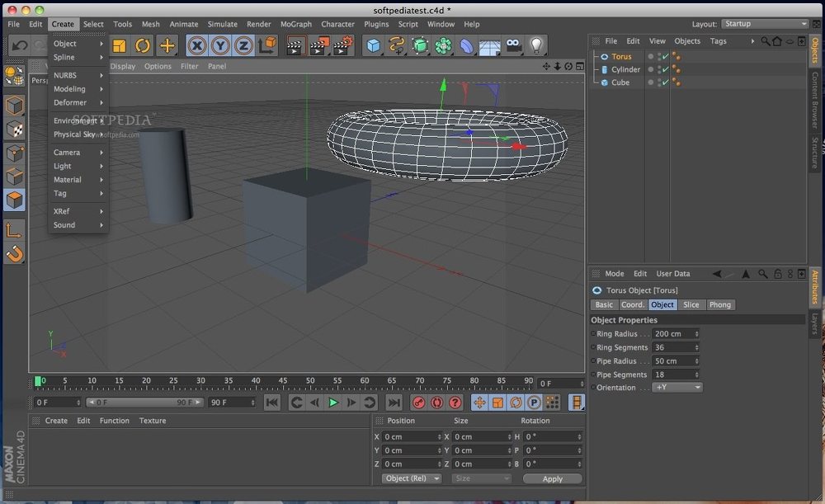The image size is (825, 504).
Task: Click Ring Radius value field
Action: click(x=675, y=333)
